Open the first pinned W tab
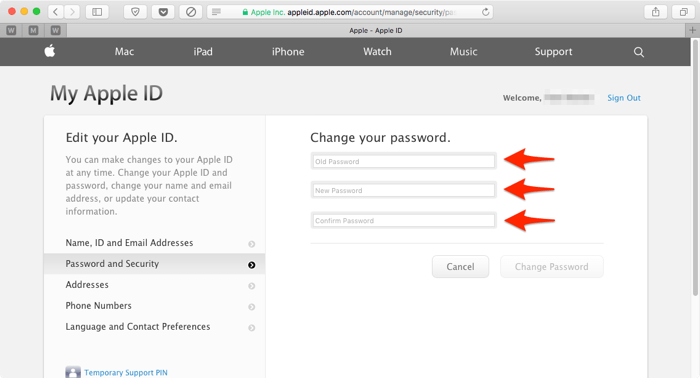700x378 pixels. pyautogui.click(x=11, y=30)
